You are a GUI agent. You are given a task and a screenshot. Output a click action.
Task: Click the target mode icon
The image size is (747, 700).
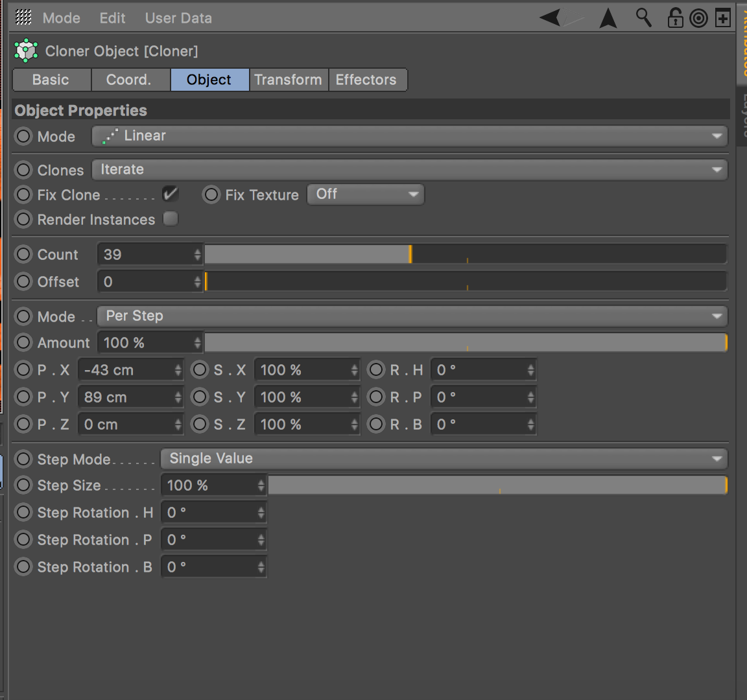point(698,19)
